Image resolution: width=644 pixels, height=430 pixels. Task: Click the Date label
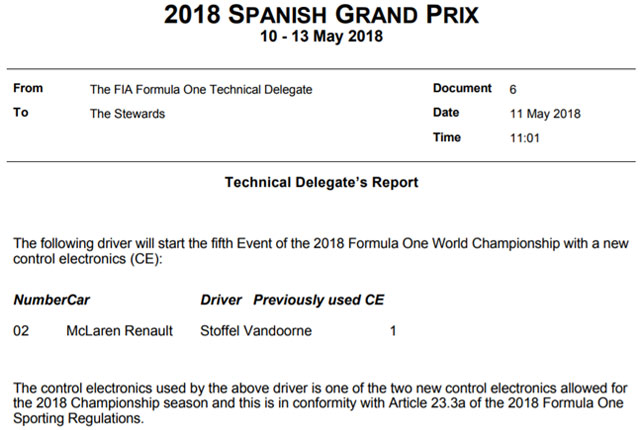pyautogui.click(x=446, y=113)
